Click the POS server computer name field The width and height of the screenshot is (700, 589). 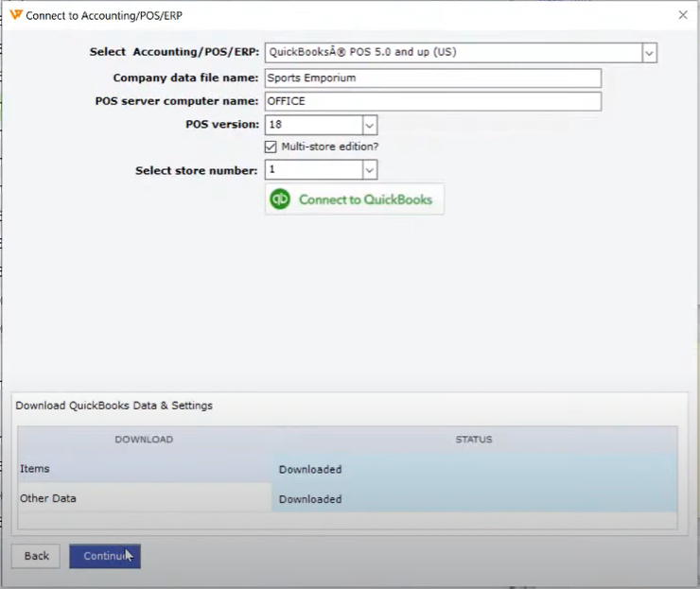[432, 101]
